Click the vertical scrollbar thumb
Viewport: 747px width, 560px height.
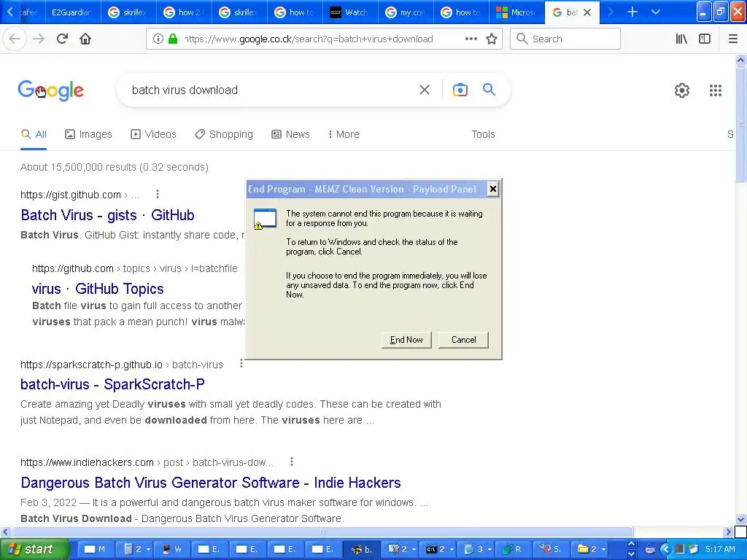pos(741,124)
